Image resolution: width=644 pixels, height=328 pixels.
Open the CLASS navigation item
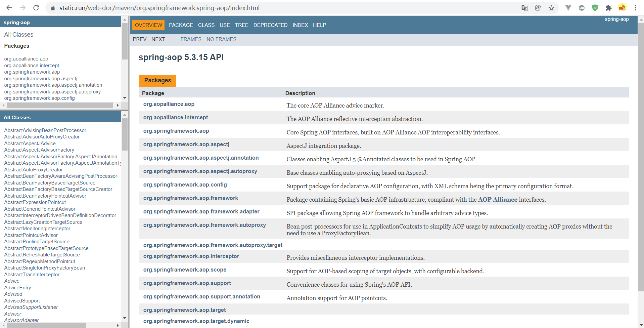point(206,25)
